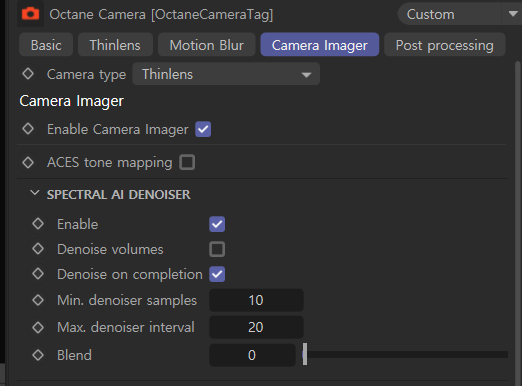Open the Post processing tab
Viewport: 522px width, 386px height.
point(444,45)
